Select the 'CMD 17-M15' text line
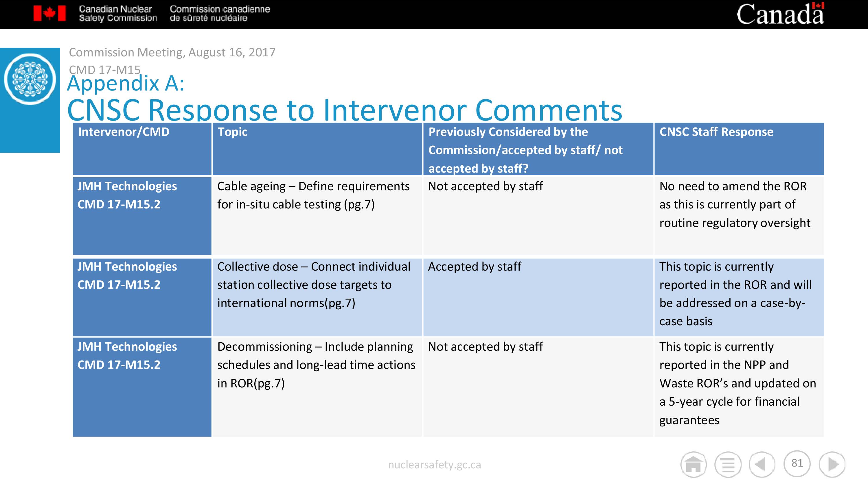The image size is (868, 488). point(104,69)
